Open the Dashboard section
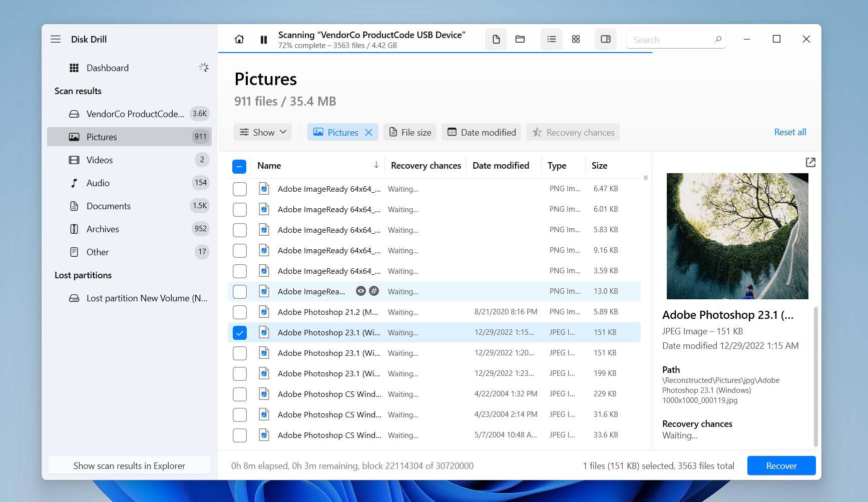 pyautogui.click(x=129, y=68)
